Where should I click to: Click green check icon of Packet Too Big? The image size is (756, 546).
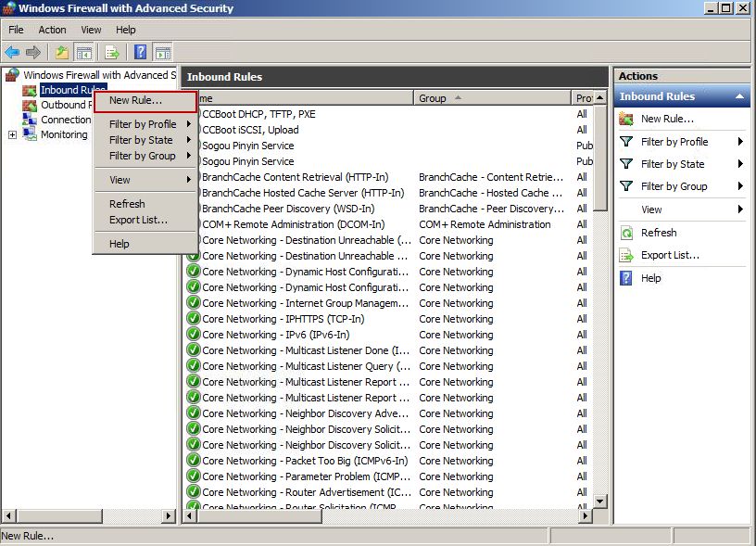click(x=194, y=461)
